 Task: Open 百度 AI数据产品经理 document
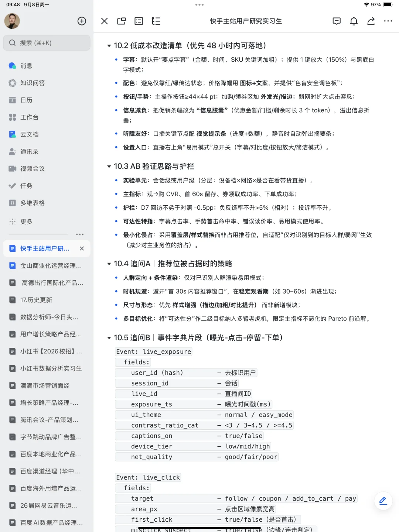tap(47, 523)
